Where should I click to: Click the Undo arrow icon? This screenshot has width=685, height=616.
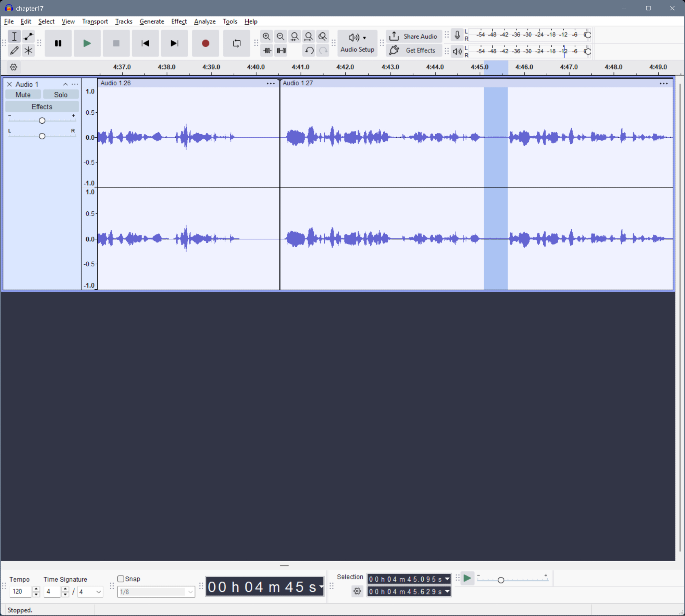pos(309,51)
